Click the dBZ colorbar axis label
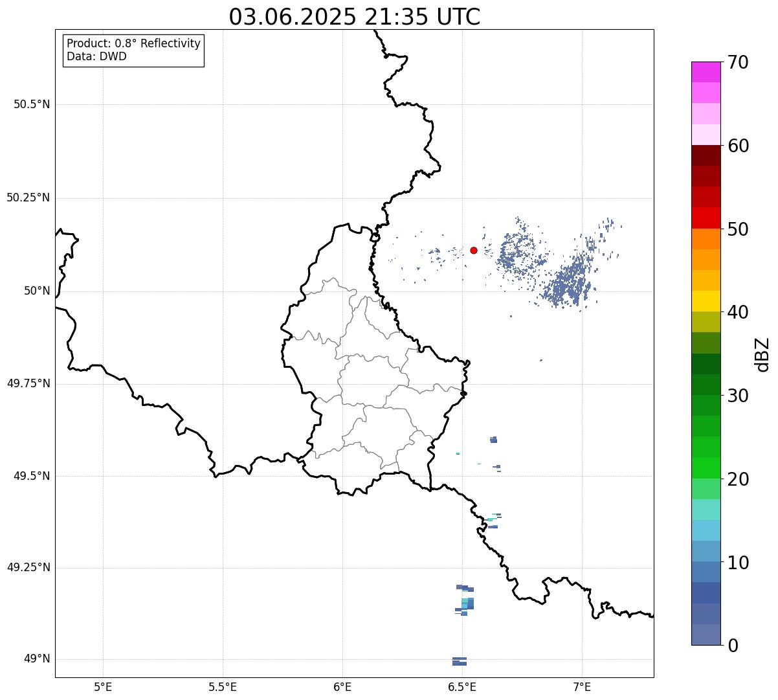This screenshot has height=700, width=778. coord(762,354)
